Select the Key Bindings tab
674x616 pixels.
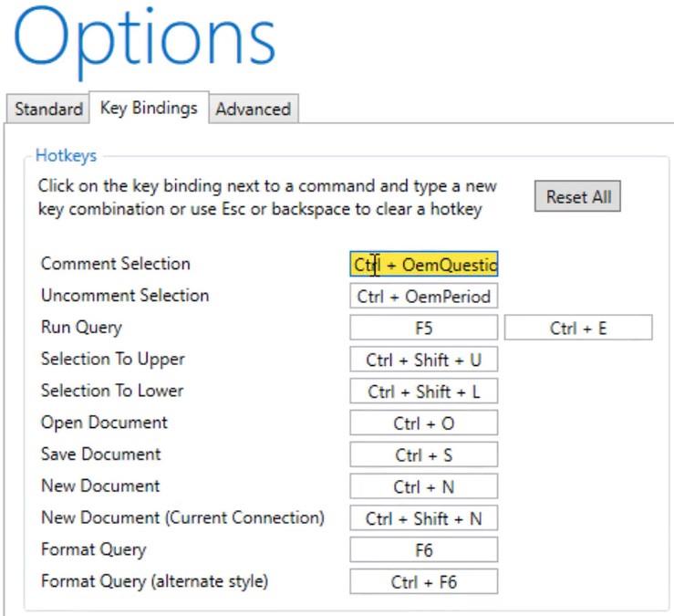click(x=149, y=108)
